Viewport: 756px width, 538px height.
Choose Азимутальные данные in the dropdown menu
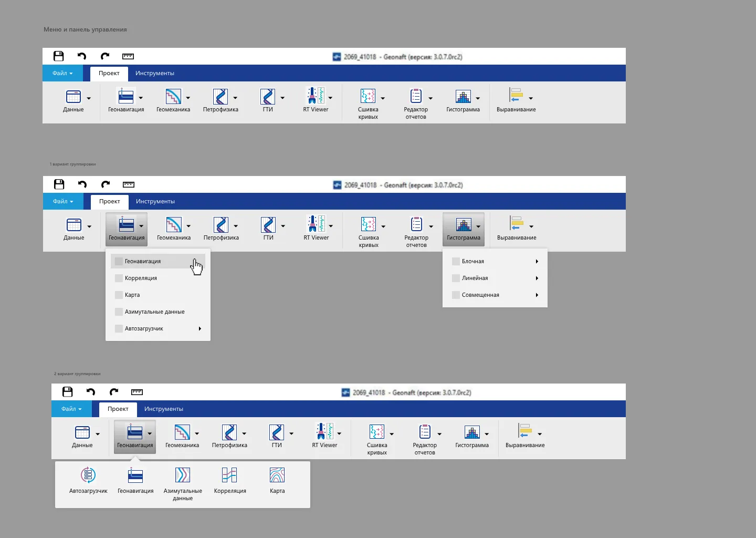(157, 312)
